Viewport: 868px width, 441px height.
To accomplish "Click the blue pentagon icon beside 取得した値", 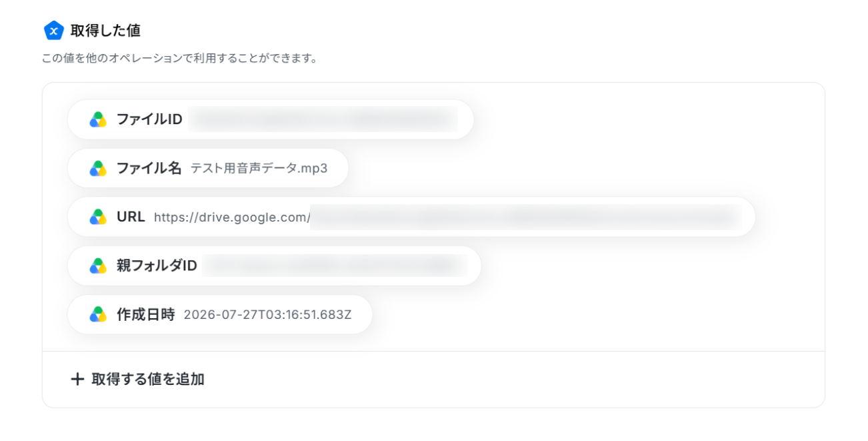I will click(53, 30).
